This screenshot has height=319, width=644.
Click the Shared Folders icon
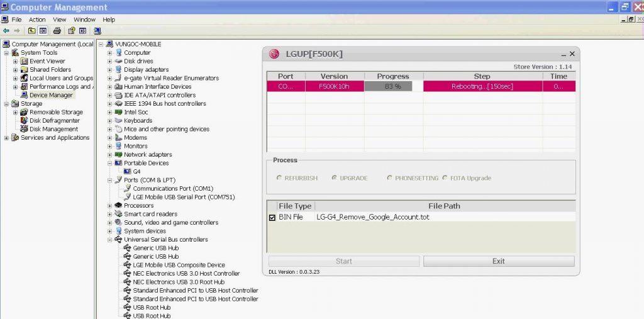[x=25, y=70]
